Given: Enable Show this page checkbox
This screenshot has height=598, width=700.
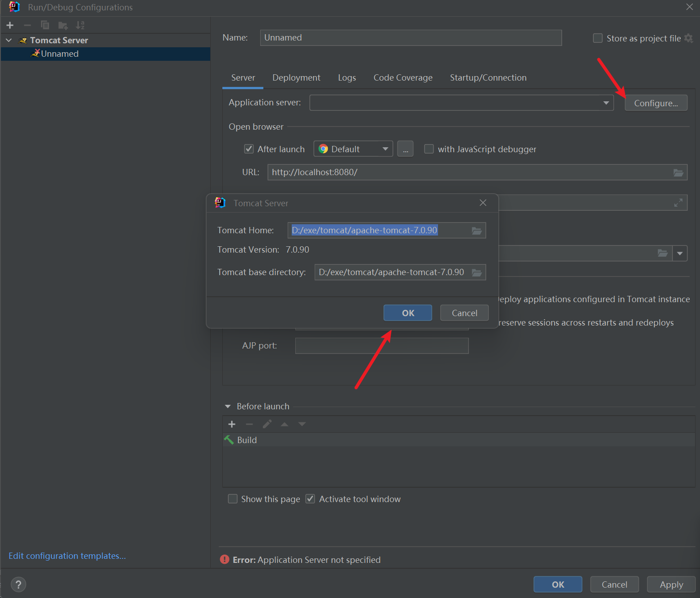Looking at the screenshot, I should [x=233, y=499].
